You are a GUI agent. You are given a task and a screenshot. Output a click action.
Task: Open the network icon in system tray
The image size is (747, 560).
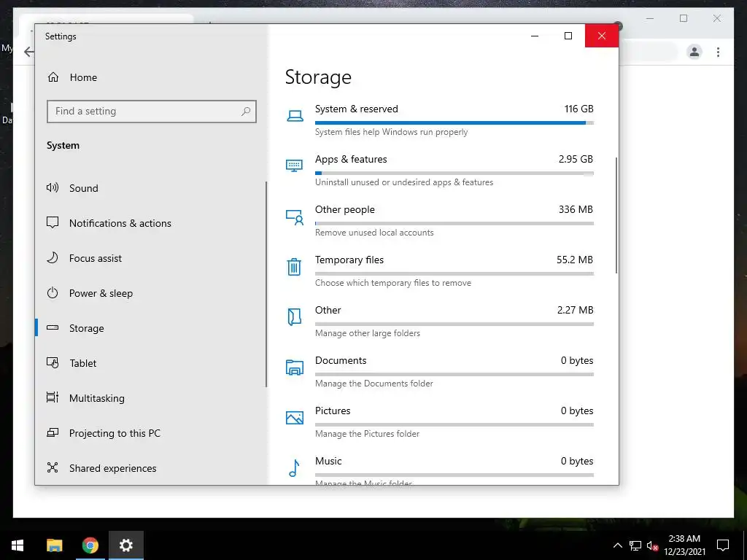click(635, 545)
